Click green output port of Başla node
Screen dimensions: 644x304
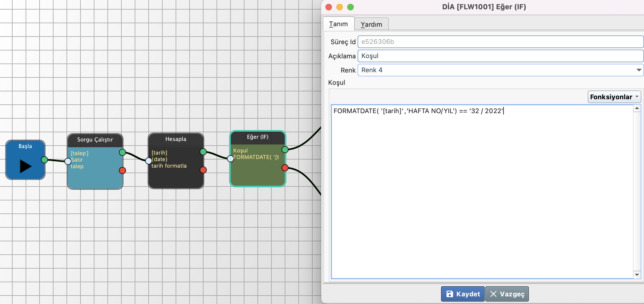(44, 160)
